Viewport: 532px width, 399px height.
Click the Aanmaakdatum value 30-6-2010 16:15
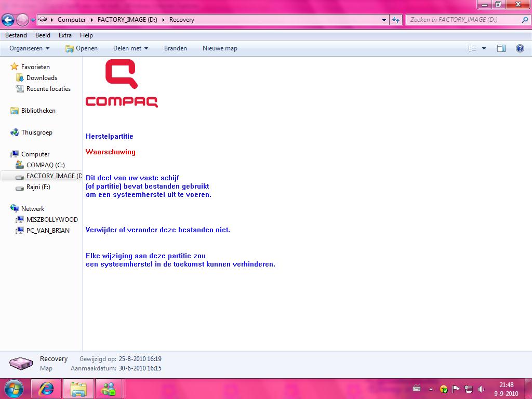[x=140, y=368]
